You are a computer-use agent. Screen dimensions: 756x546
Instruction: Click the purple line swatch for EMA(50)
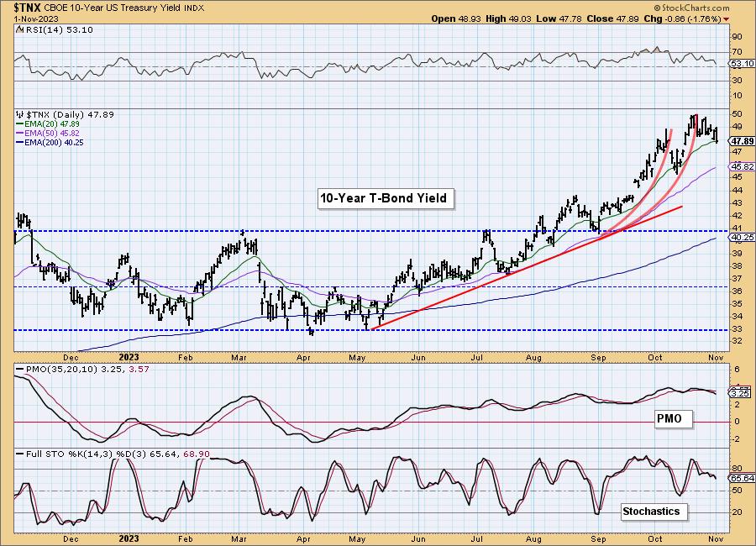click(19, 133)
